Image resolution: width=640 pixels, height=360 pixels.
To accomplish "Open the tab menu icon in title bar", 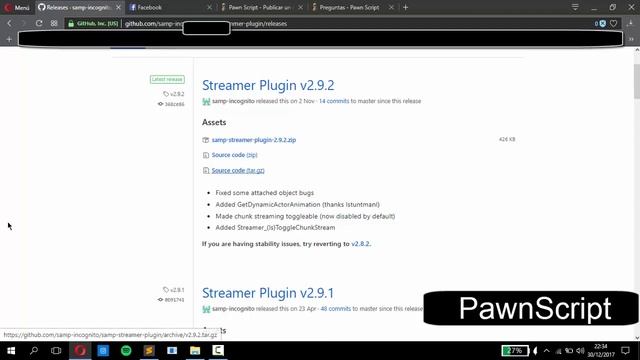I will 575,7.
